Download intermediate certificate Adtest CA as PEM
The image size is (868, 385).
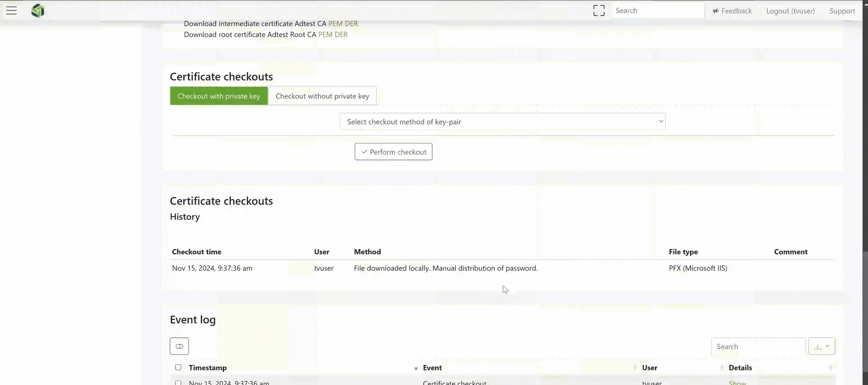[x=335, y=24]
